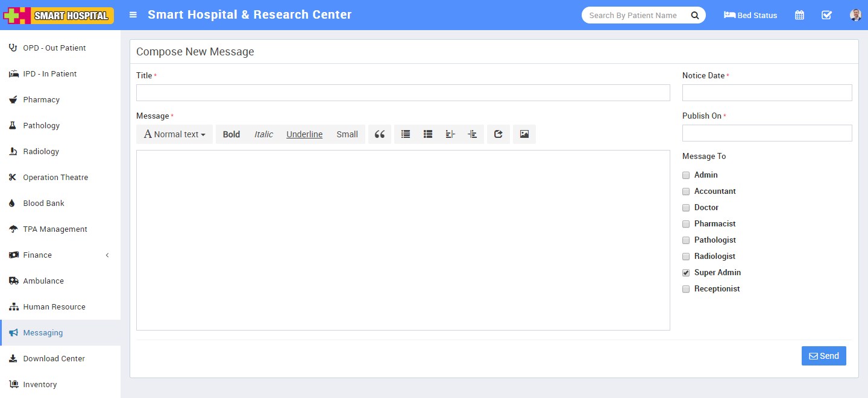Click the indent icon in toolbar
This screenshot has width=868, height=398.
pos(473,134)
